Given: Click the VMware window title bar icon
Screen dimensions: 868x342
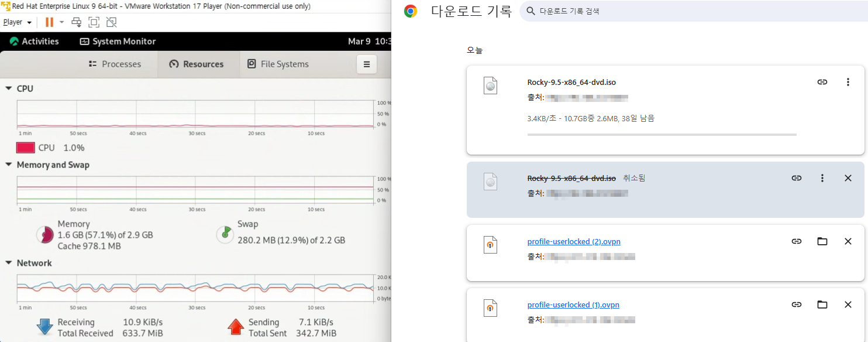Looking at the screenshot, I should [x=5, y=6].
